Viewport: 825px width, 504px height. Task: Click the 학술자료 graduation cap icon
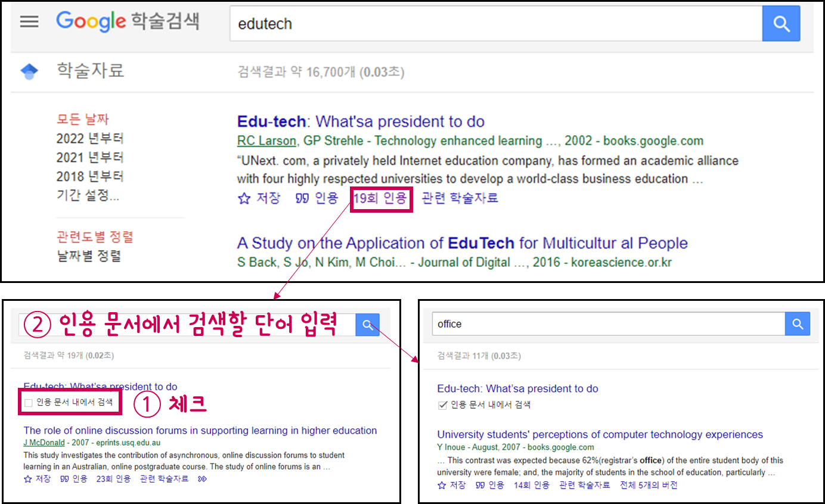[29, 72]
